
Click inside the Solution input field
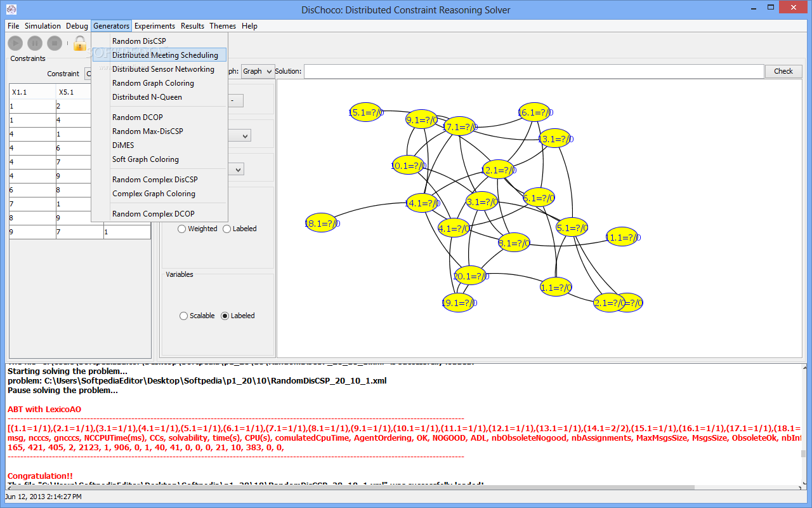tap(534, 71)
